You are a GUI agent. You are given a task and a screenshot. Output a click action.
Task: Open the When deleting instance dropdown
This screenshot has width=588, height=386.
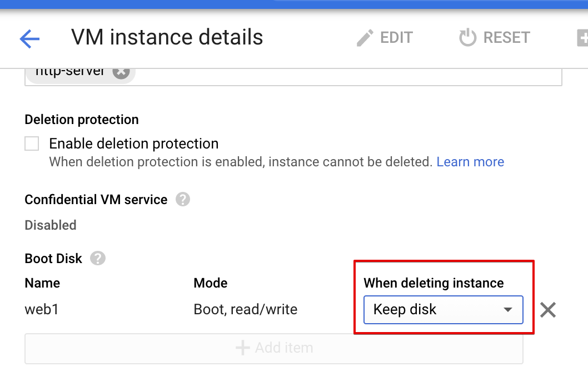point(443,310)
